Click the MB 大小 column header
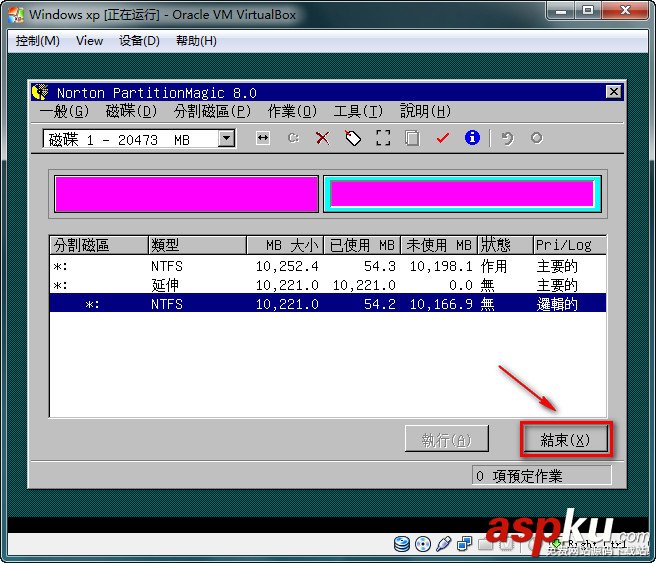656x563 pixels. [x=285, y=245]
